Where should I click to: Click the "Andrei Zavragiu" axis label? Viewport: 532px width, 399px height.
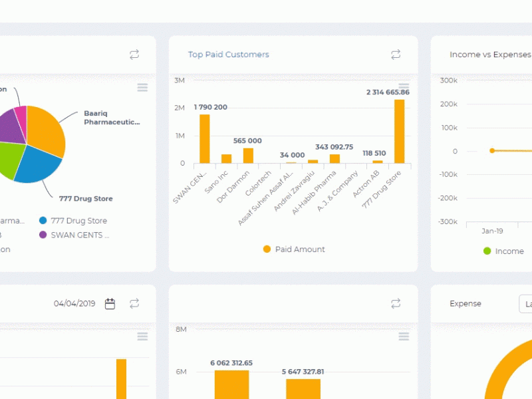click(294, 191)
